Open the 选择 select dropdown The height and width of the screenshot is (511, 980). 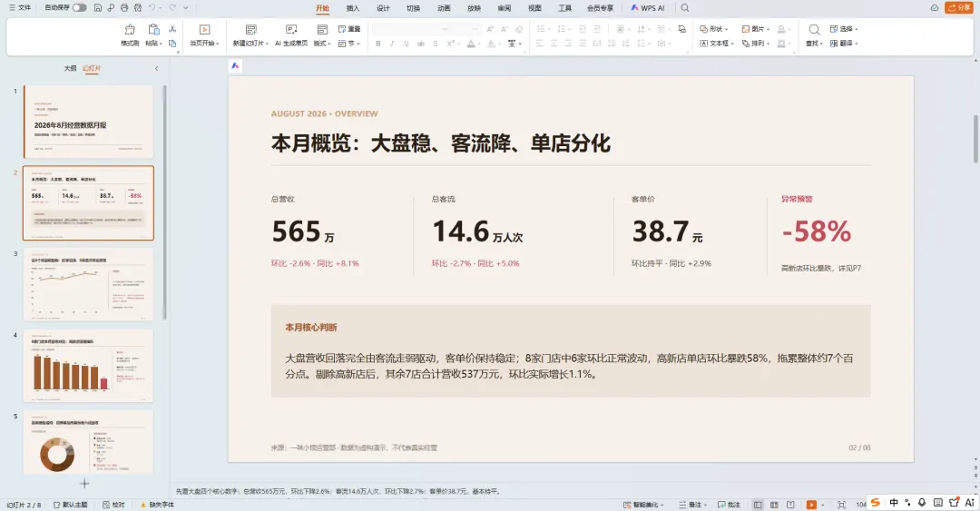(x=844, y=29)
